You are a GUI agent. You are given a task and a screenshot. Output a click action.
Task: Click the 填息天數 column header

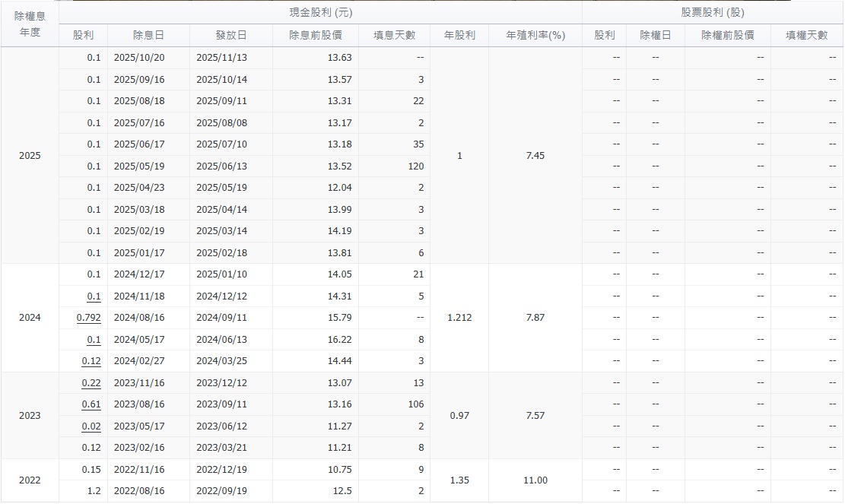394,35
